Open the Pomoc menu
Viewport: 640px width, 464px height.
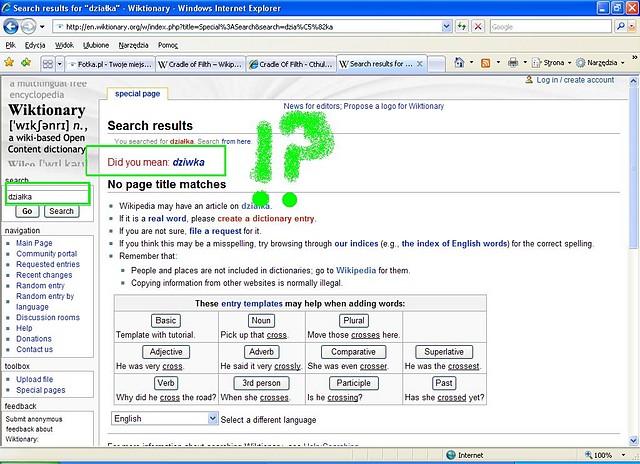pyautogui.click(x=168, y=45)
